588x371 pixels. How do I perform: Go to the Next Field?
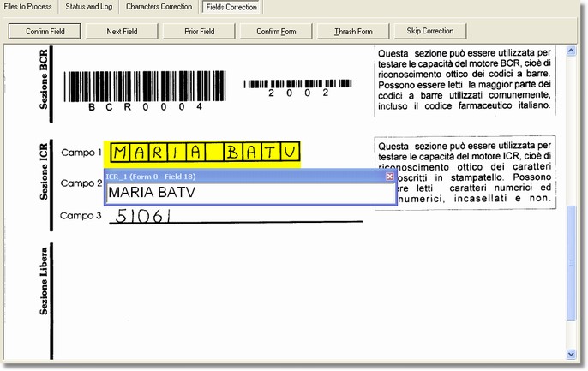(x=122, y=32)
